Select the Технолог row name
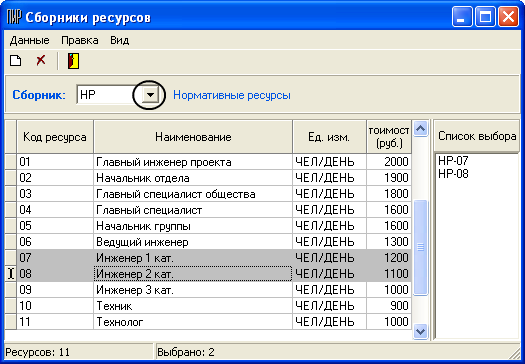 point(193,322)
